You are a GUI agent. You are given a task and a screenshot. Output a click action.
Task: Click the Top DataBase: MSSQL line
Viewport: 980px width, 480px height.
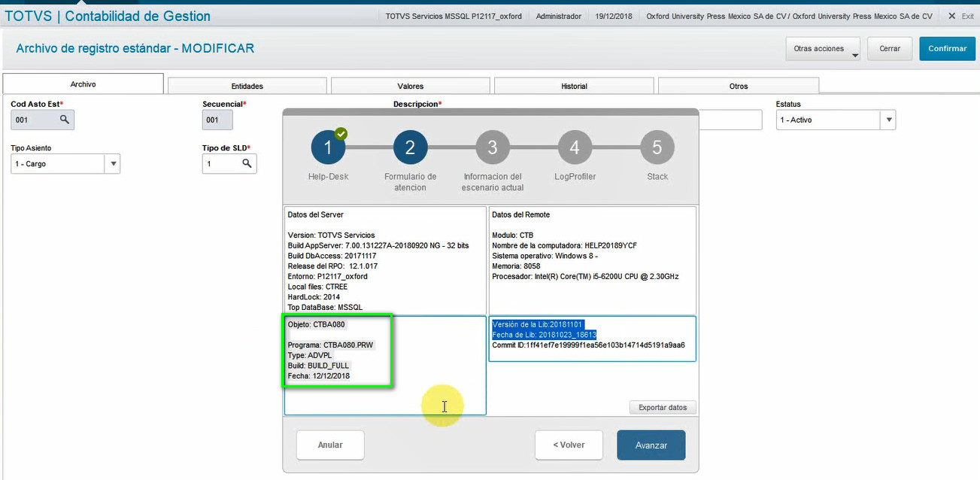point(325,307)
